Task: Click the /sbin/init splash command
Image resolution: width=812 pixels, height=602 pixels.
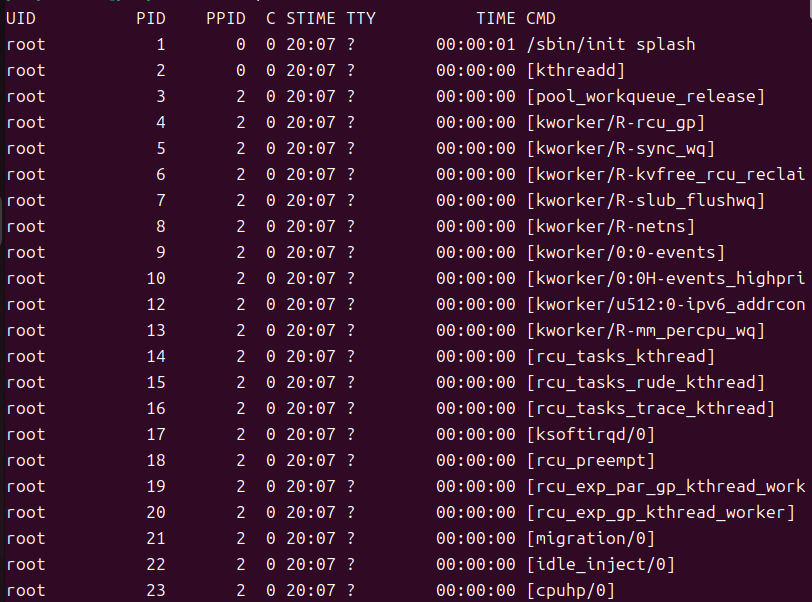Action: pyautogui.click(x=610, y=44)
